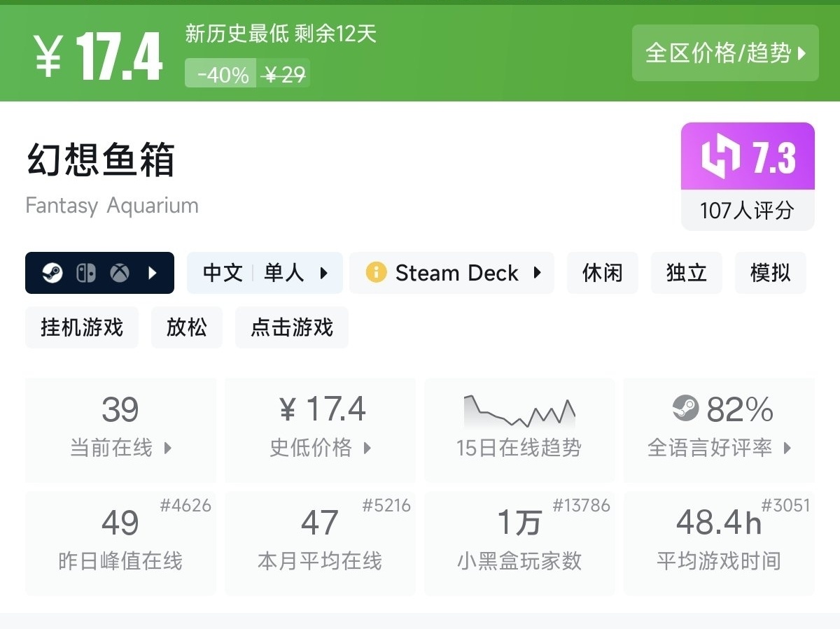Screen dimensions: 840x629
Task: Click the Xbox platform icon
Action: [x=120, y=273]
